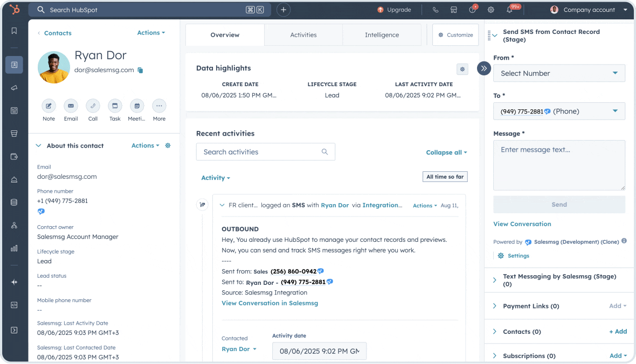Expand the Subscriptions (0) section
Viewport: 636px width, 364px height.
tap(495, 356)
